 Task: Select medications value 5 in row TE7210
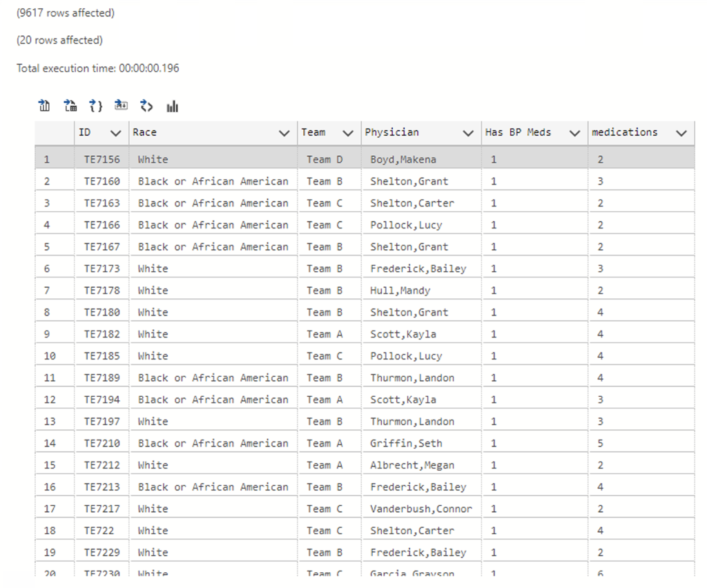(x=641, y=443)
